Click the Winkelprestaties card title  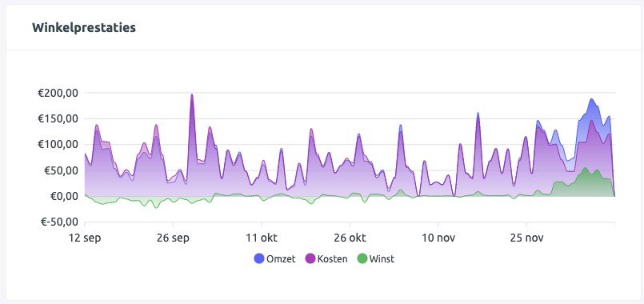[x=84, y=27]
